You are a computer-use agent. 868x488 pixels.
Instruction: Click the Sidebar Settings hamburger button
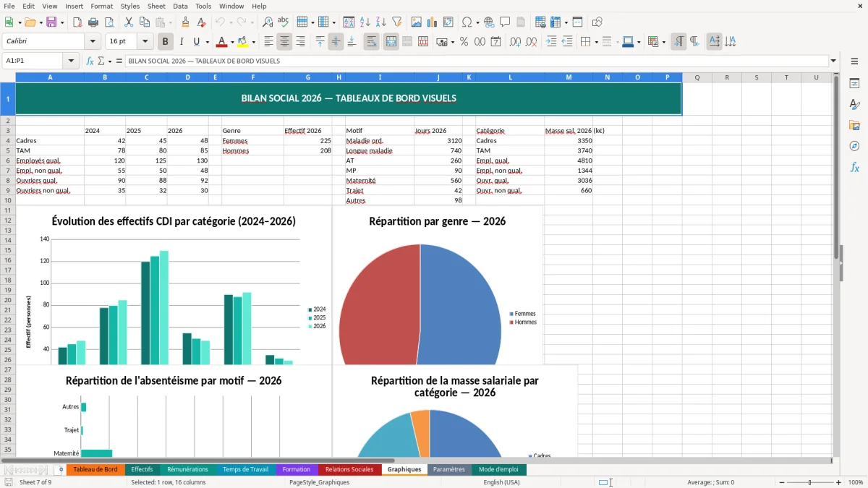pos(854,61)
